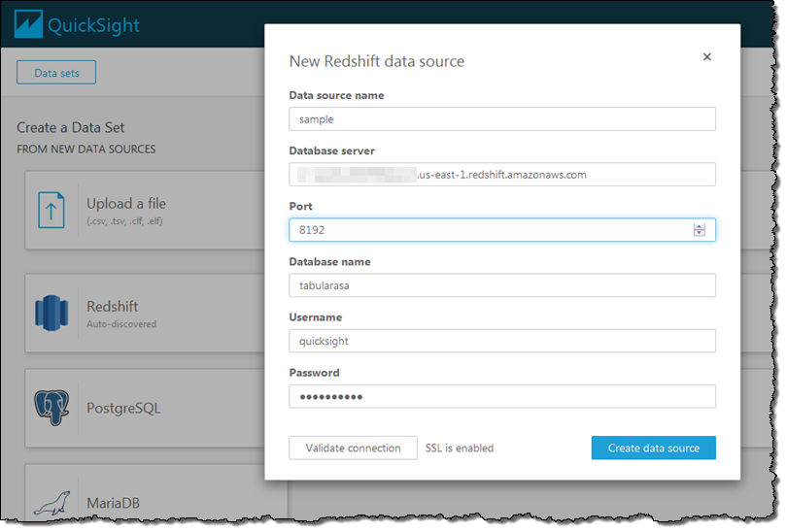Increase the Port value with up arrow

pyautogui.click(x=700, y=226)
